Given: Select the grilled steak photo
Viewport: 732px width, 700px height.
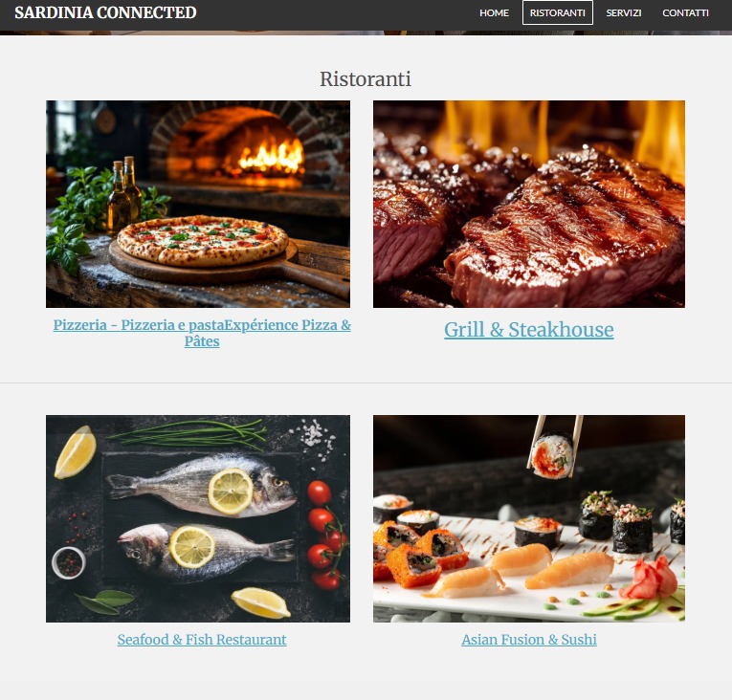Looking at the screenshot, I should tap(529, 204).
